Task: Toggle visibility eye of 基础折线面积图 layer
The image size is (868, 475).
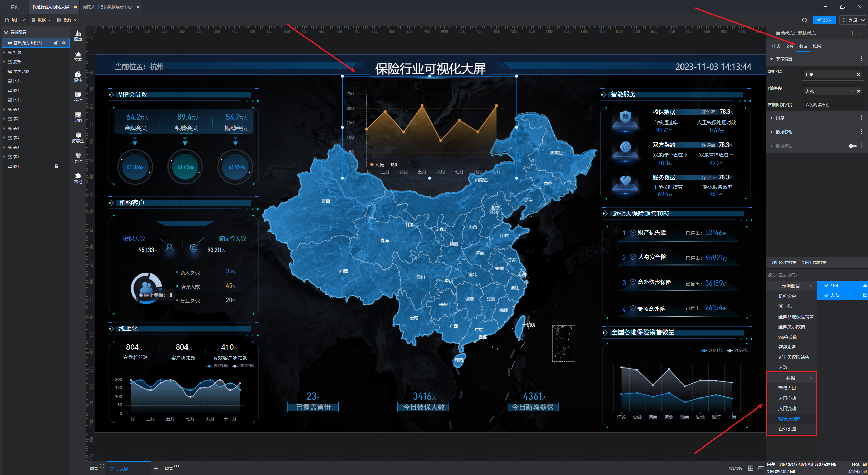Action: pyautogui.click(x=64, y=43)
